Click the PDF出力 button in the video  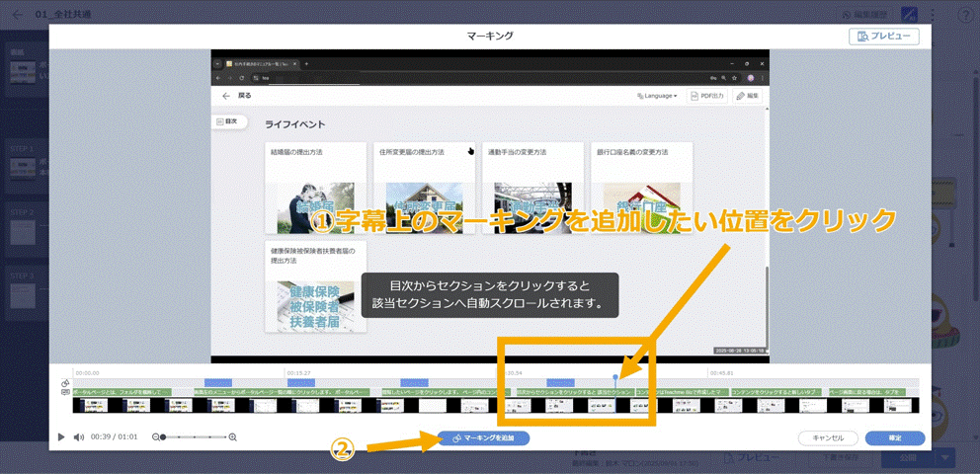[706, 96]
